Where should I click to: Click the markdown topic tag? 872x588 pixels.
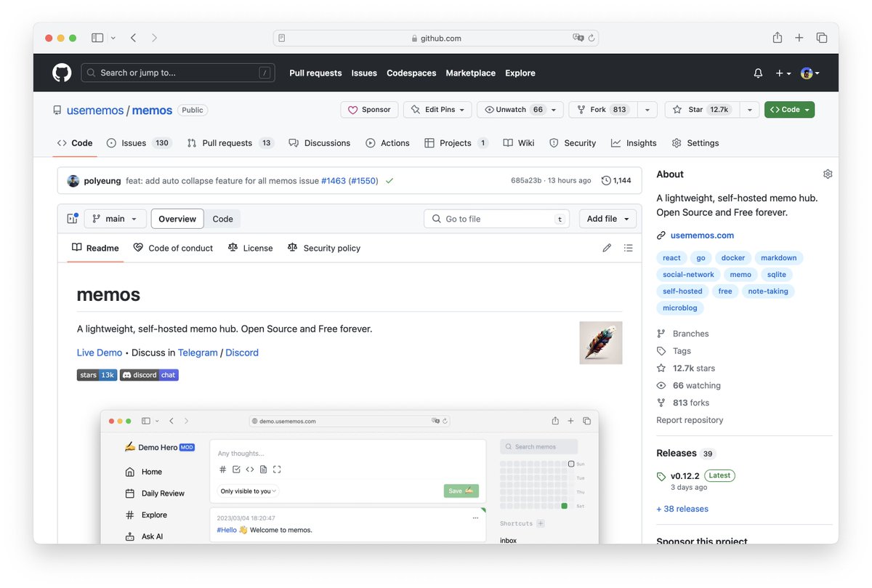pyautogui.click(x=779, y=258)
